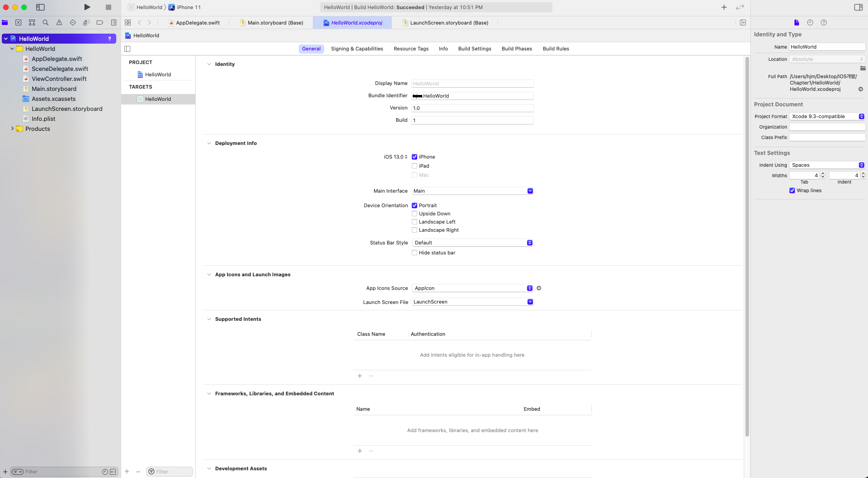The image size is (868, 478).
Task: Go forward in editor history
Action: (149, 22)
